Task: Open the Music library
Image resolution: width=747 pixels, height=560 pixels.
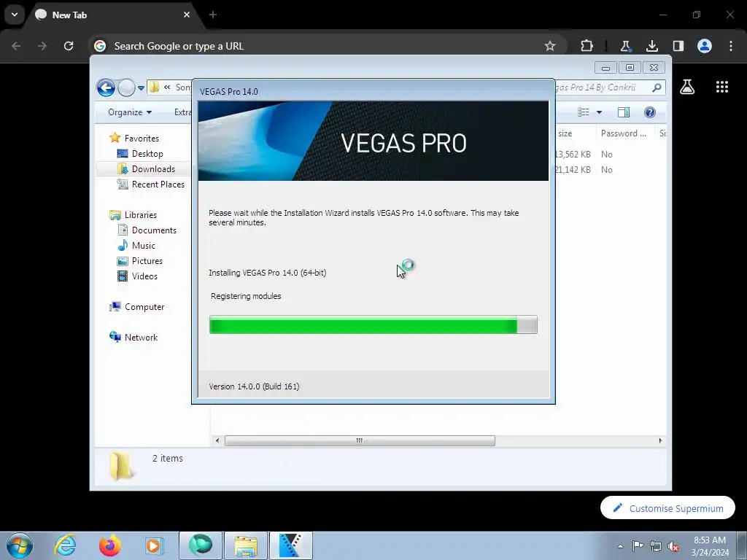Action: pyautogui.click(x=144, y=245)
